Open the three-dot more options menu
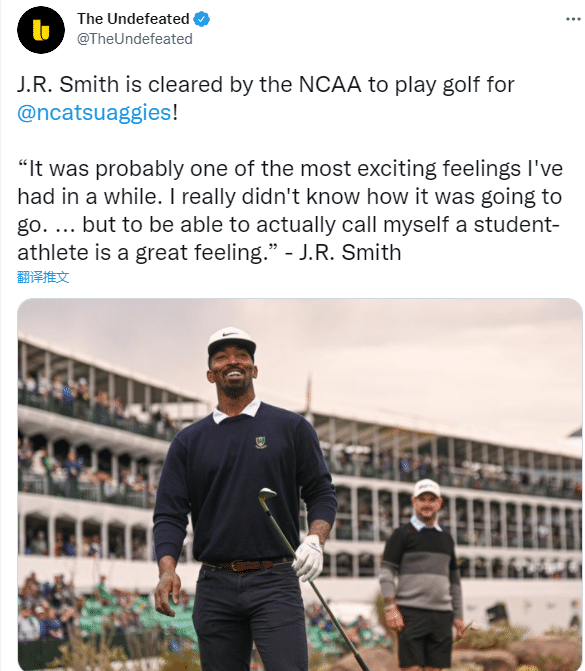The image size is (585, 671). pos(573,19)
